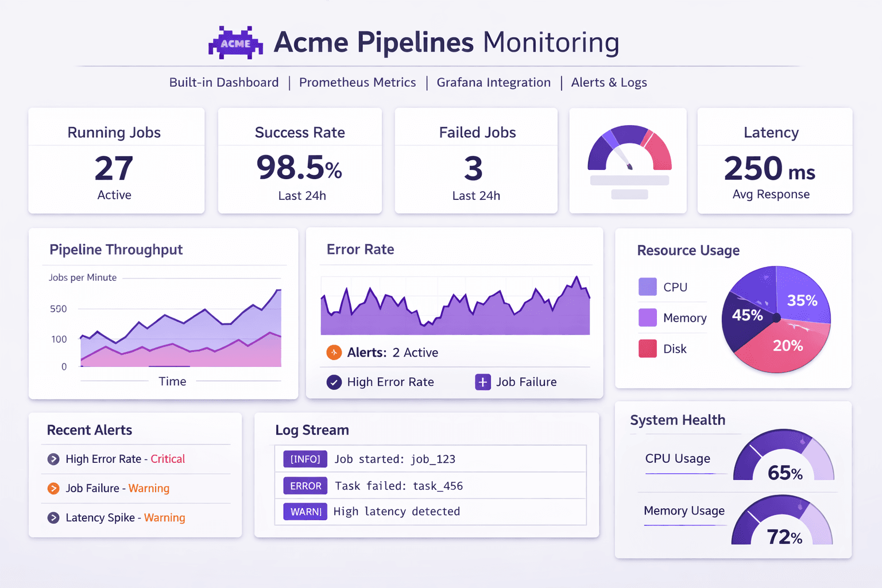Viewport: 882px width, 588px height.
Task: Switch to the Grafana Integration tab
Action: [x=493, y=83]
